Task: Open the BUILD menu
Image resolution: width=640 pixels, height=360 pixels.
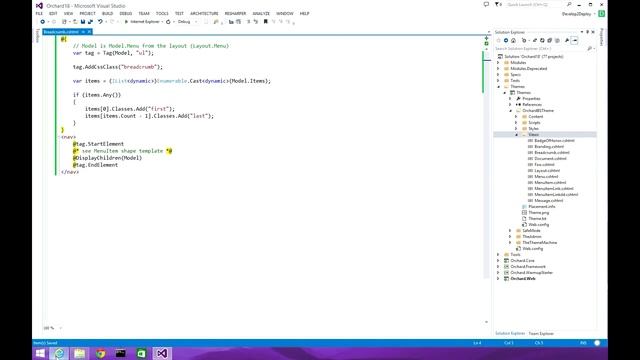Action: coord(107,13)
